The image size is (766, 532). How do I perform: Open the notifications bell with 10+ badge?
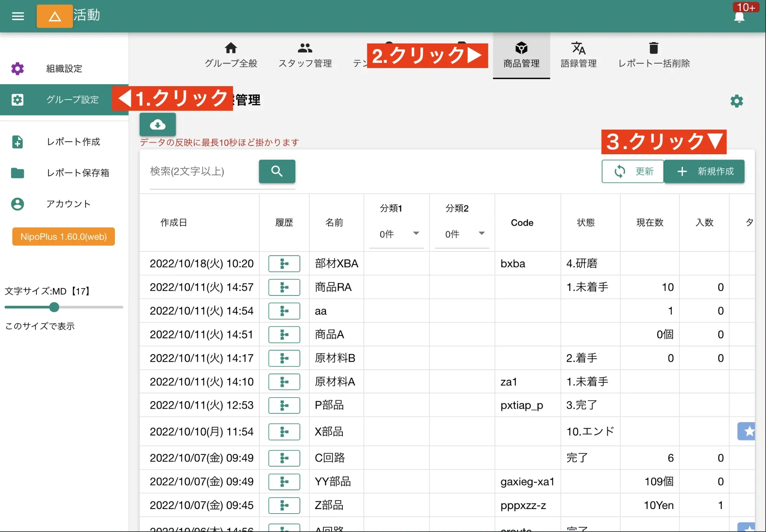coord(740,17)
